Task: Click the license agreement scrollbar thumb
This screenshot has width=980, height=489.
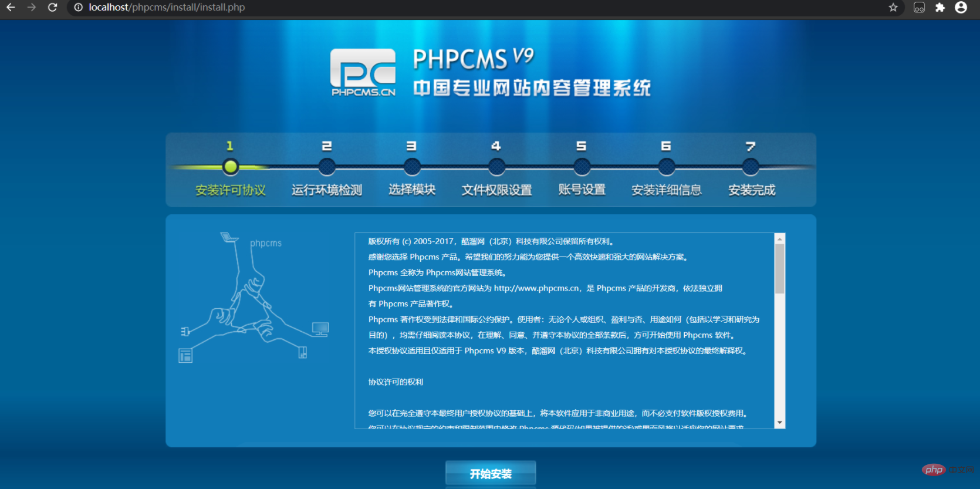Action: click(x=780, y=269)
